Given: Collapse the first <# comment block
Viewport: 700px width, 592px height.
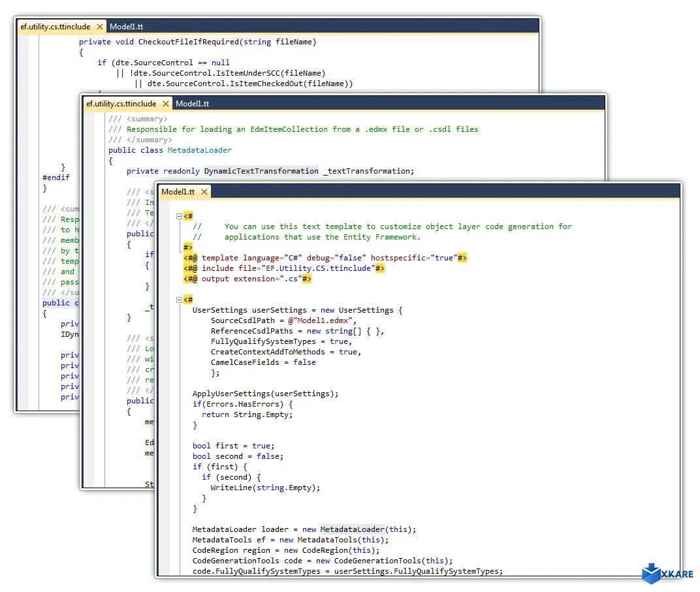Looking at the screenshot, I should click(179, 216).
